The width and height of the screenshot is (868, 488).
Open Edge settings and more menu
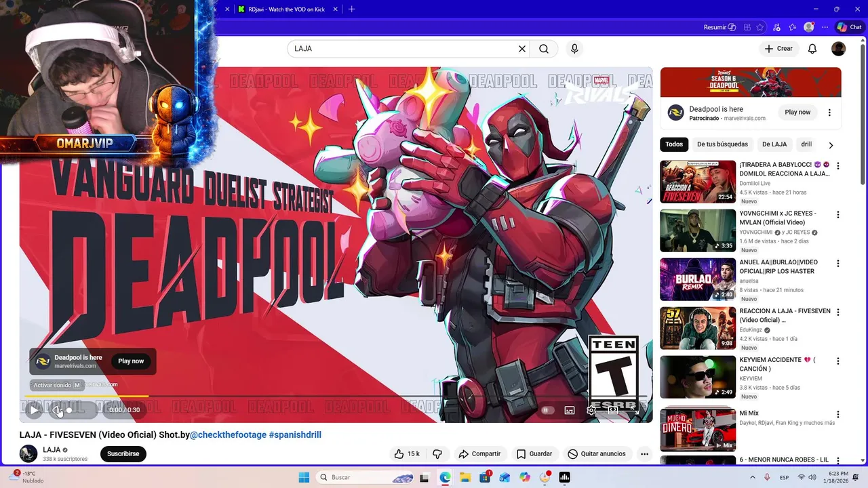(825, 27)
